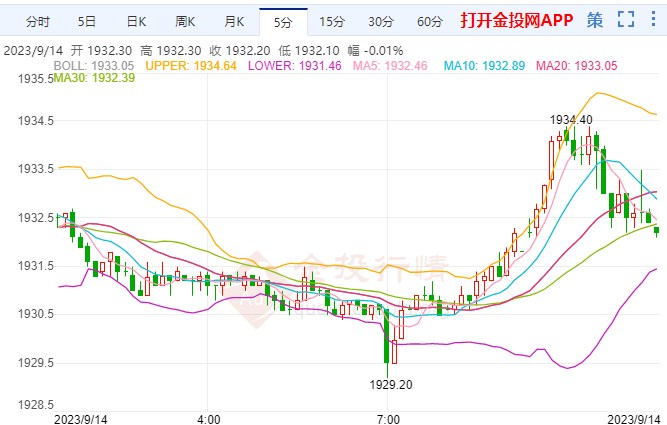Image resolution: width=667 pixels, height=425 pixels.
Task: Click the MA30: 1932.39 indicator label
Action: (94, 77)
